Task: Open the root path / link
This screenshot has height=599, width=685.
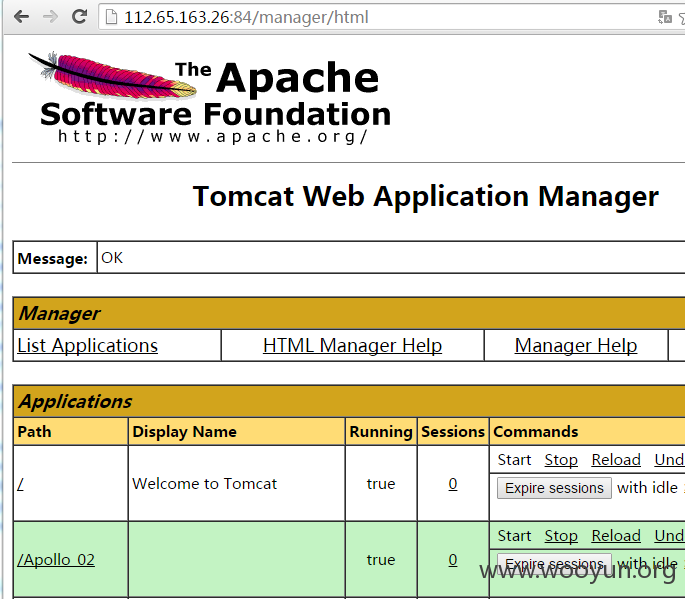Action: click(x=20, y=484)
